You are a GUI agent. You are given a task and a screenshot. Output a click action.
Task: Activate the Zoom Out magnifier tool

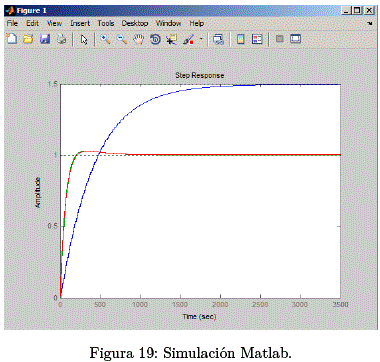point(122,39)
